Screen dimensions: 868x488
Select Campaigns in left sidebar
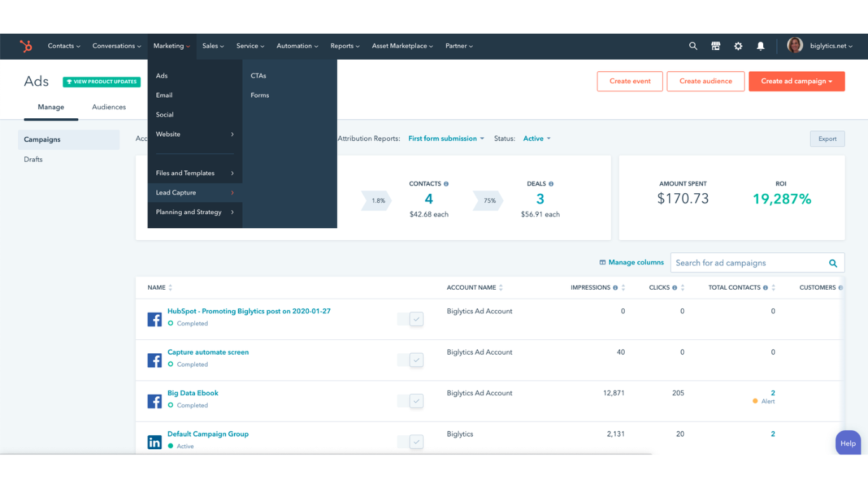click(69, 140)
